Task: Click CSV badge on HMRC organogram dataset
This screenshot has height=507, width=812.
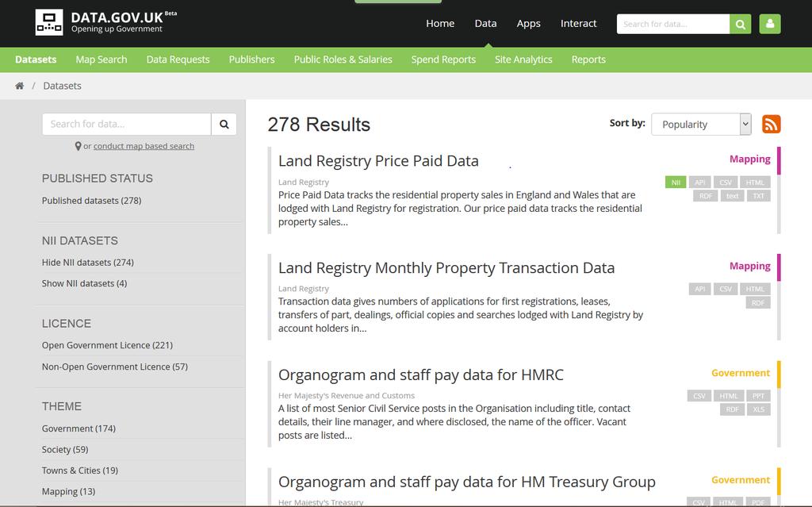Action: pos(699,396)
